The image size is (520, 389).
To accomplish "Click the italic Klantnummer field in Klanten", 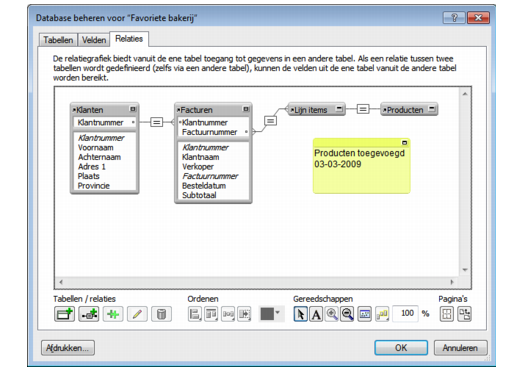I will pos(101,138).
